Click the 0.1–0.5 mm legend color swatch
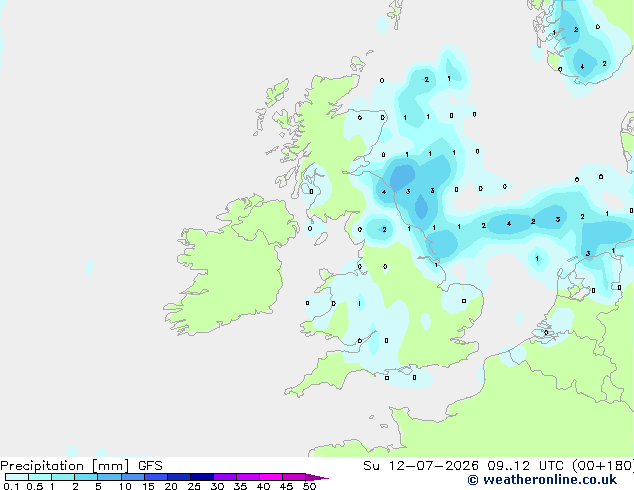Viewport: 634px width, 490px height. point(17,477)
